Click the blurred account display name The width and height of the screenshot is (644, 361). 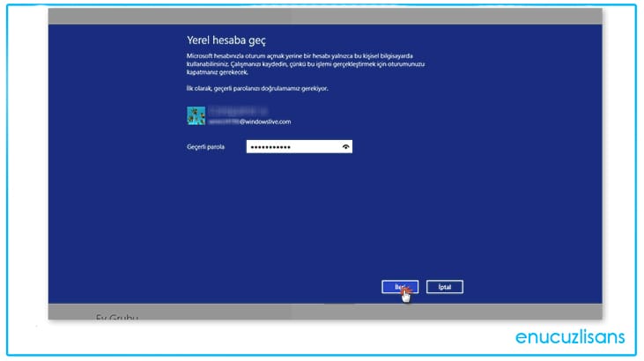point(238,111)
